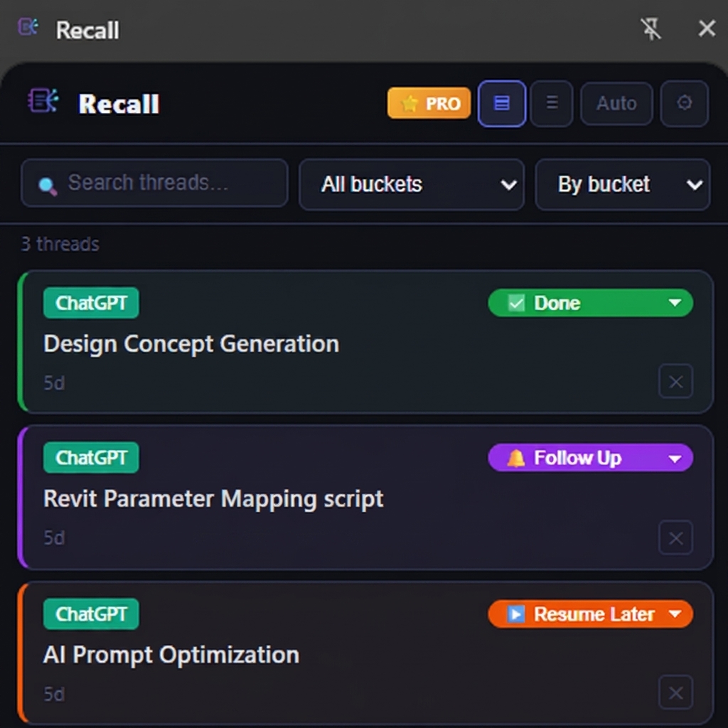This screenshot has width=728, height=728.
Task: Click 5d age under AI Prompt Optimization
Action: click(x=54, y=695)
